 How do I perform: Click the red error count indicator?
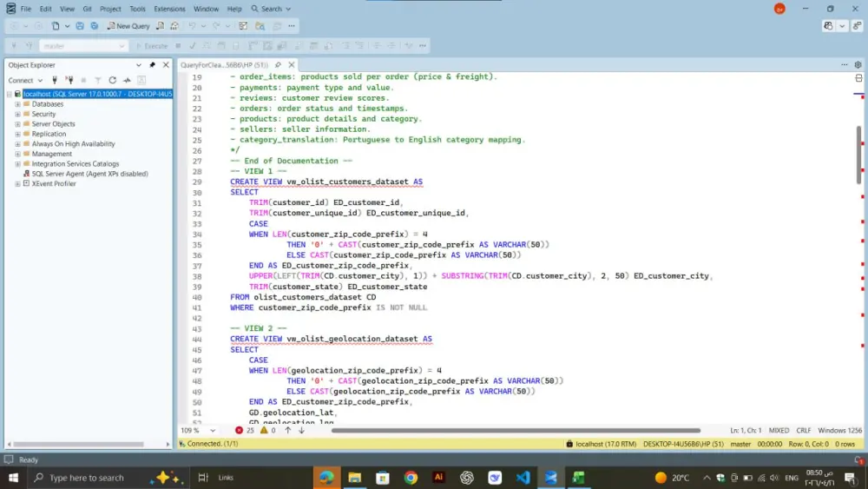(244, 430)
